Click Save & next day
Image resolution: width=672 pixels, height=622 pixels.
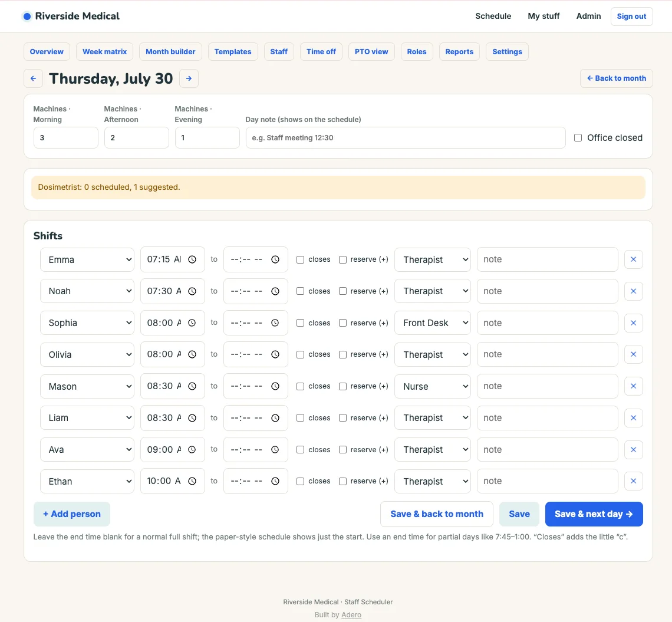(594, 514)
